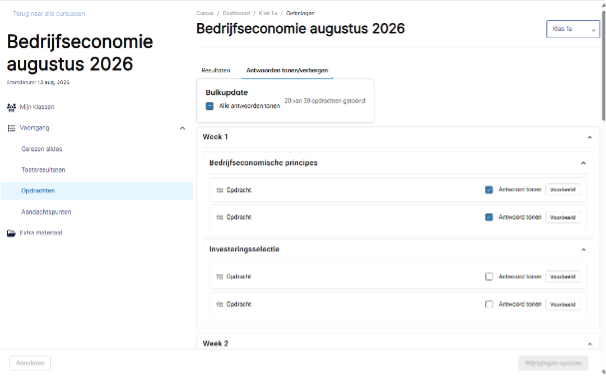Click the first Opdracht list icon in Investeringsselectie
Screen dimensions: 606x376
[220, 277]
